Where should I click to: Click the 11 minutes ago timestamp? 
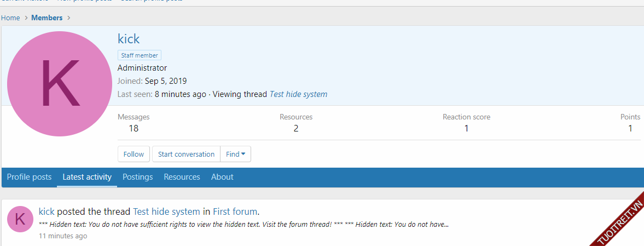[x=63, y=236]
